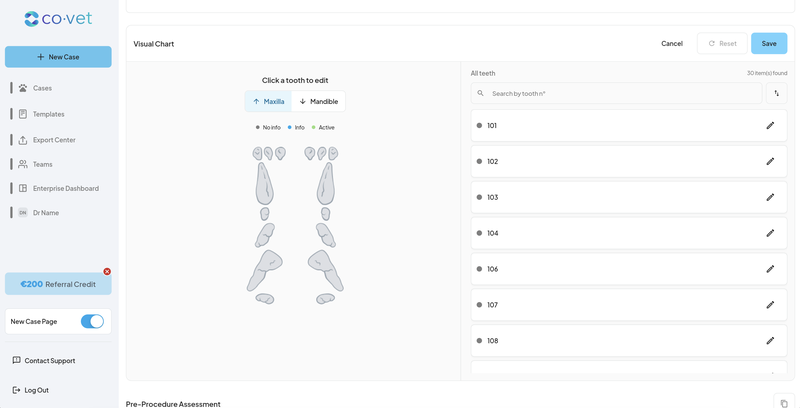
Task: Select tiny premolar below left canine
Action: tap(264, 214)
